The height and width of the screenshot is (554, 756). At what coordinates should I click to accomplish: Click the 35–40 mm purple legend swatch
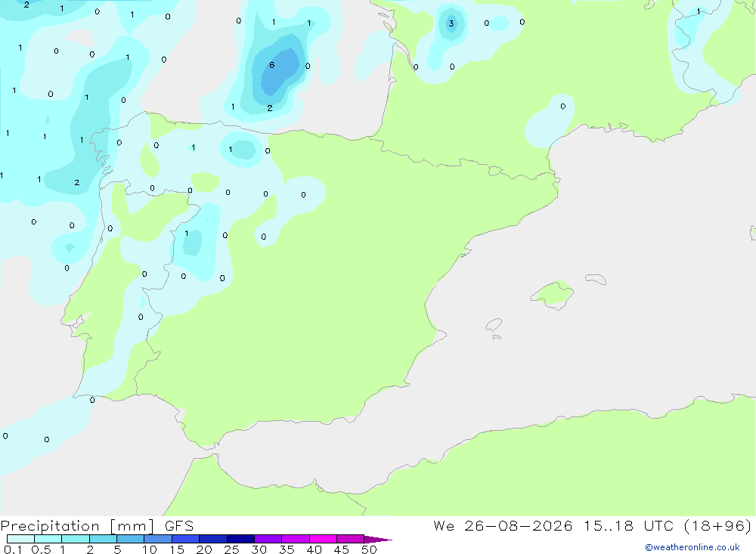coord(296,539)
